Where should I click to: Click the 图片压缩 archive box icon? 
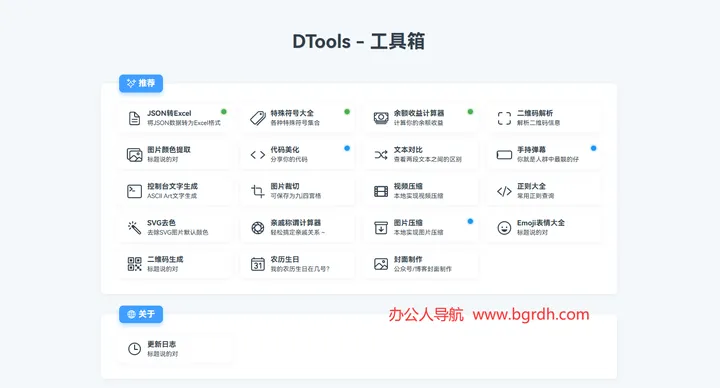click(381, 227)
